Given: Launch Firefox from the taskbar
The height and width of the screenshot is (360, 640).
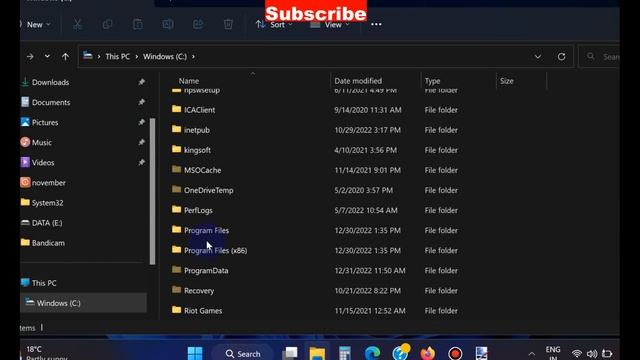Looking at the screenshot, I should click(x=427, y=353).
